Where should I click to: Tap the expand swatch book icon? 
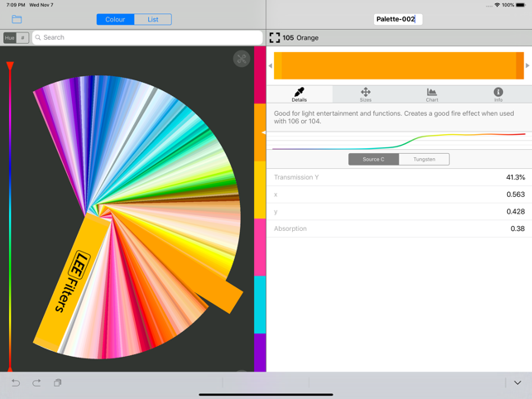pyautogui.click(x=241, y=59)
